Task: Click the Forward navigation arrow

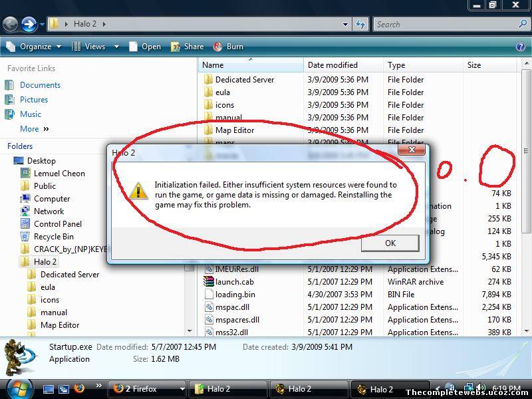Action: coord(29,25)
